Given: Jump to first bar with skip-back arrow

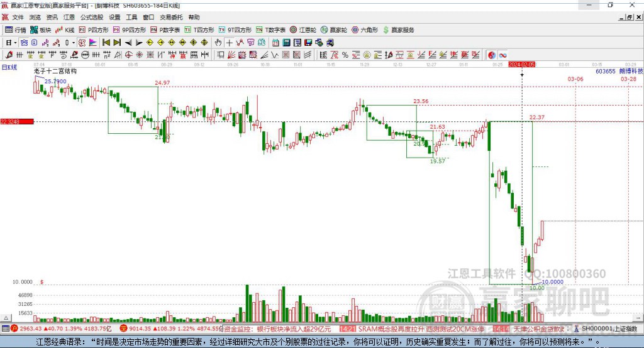Looking at the screenshot, I should pos(106,43).
